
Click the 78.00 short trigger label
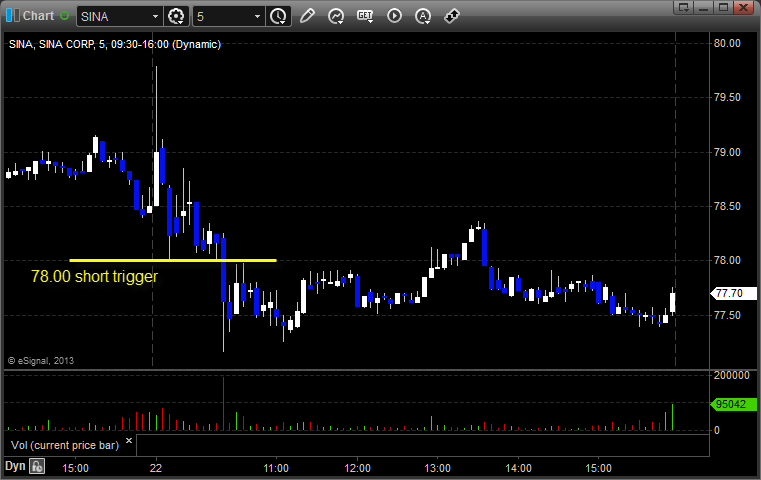[95, 276]
